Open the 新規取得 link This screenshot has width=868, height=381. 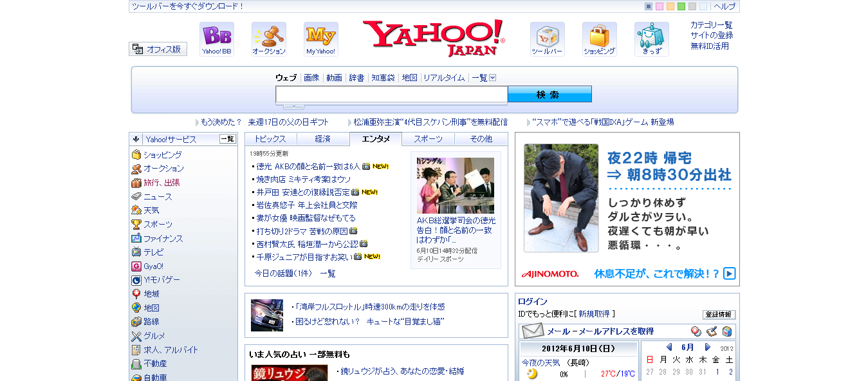point(594,314)
